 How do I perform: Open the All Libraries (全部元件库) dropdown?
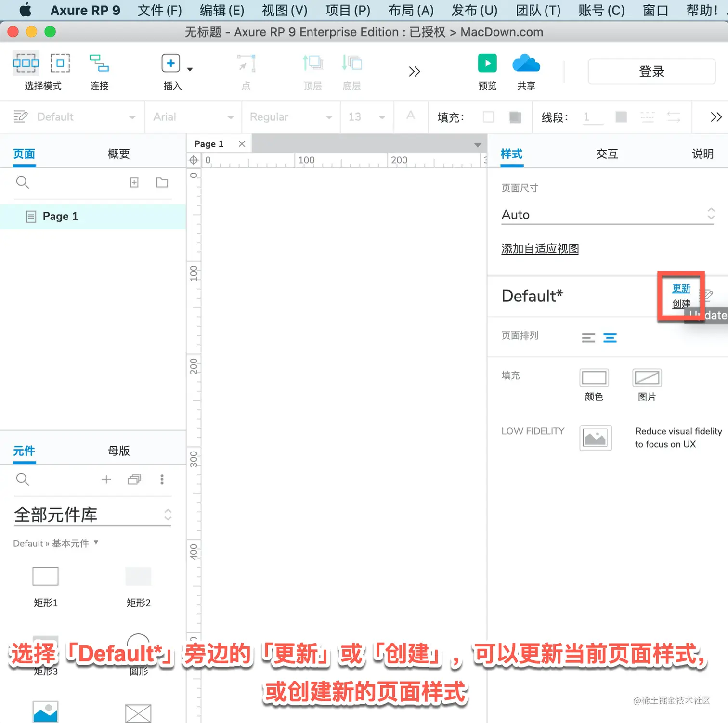(92, 515)
